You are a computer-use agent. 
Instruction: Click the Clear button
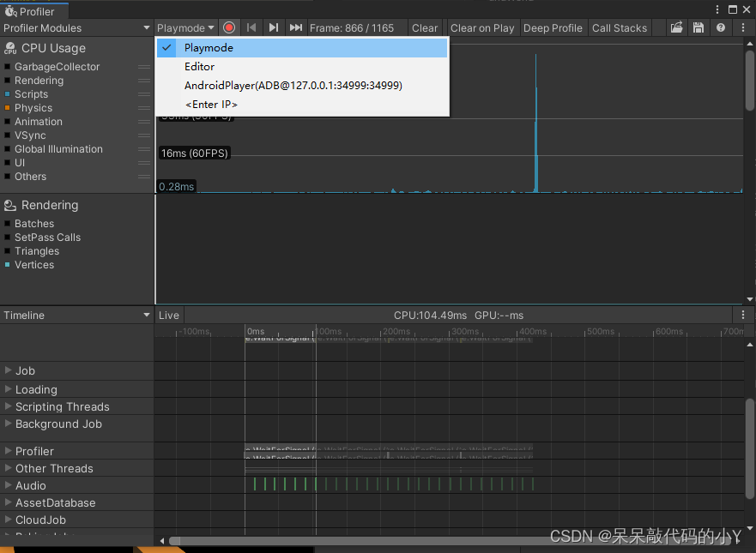point(425,28)
